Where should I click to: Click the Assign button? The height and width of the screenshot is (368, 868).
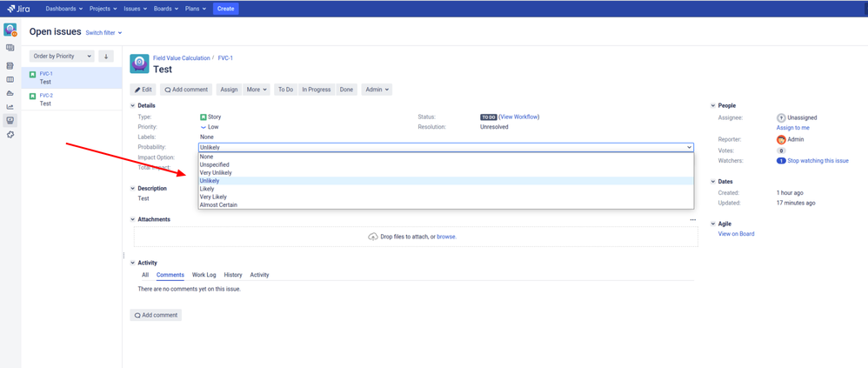click(229, 90)
